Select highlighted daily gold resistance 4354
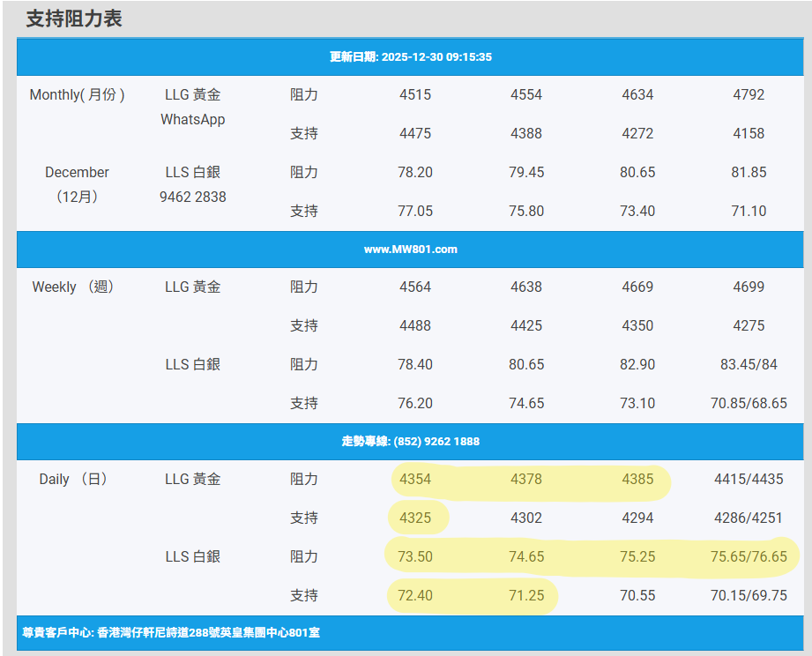This screenshot has height=656, width=812. click(x=415, y=479)
